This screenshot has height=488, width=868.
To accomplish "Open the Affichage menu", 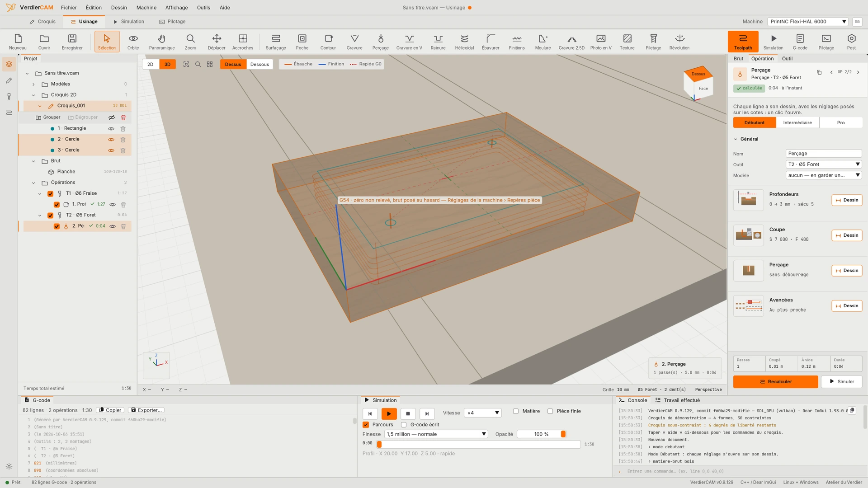I will (176, 8).
